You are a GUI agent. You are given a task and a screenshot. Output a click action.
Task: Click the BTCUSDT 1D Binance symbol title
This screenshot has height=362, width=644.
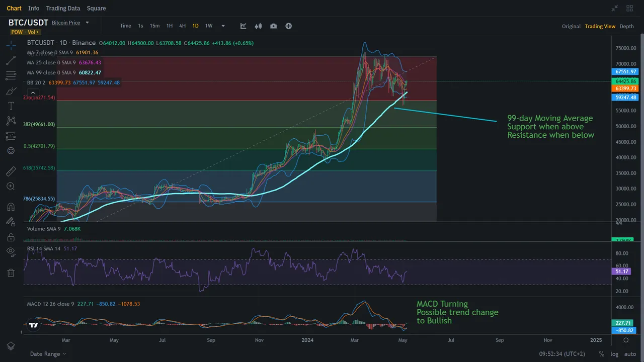click(61, 43)
